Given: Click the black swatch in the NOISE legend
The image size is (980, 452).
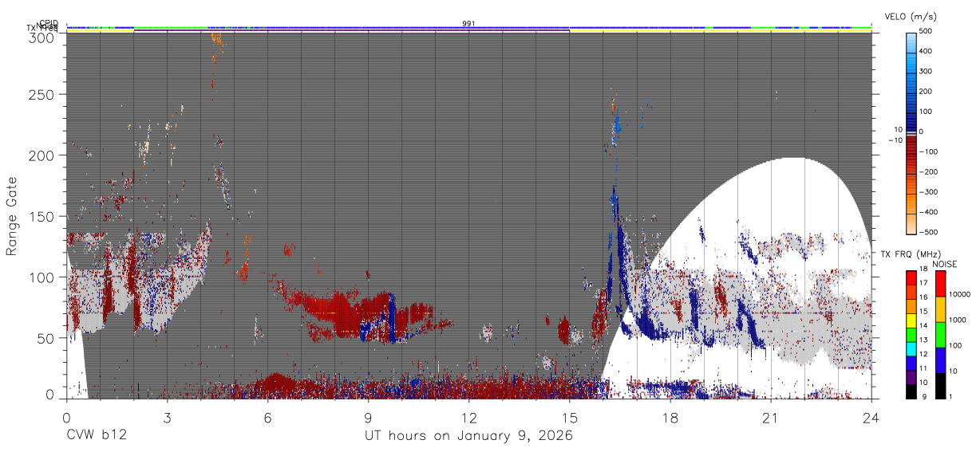Looking at the screenshot, I should tap(940, 386).
